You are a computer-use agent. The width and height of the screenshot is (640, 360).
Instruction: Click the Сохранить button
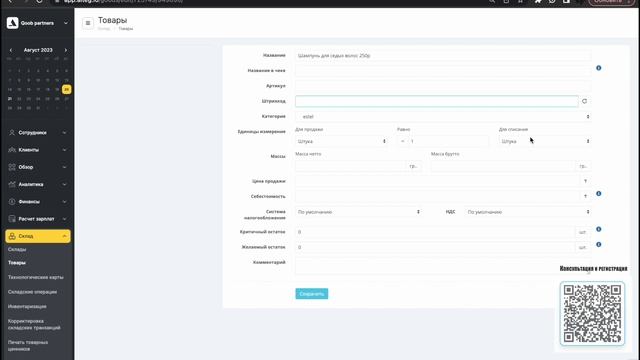coord(312,294)
